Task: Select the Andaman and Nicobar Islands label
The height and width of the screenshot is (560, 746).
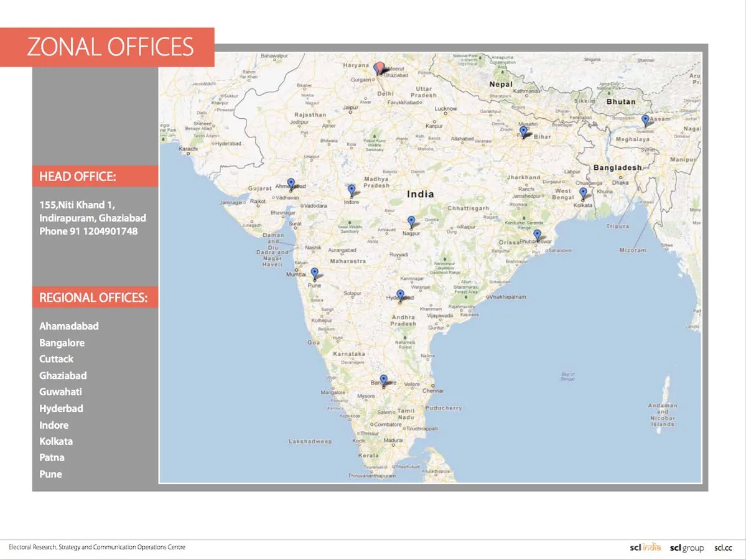Action: coord(662,415)
